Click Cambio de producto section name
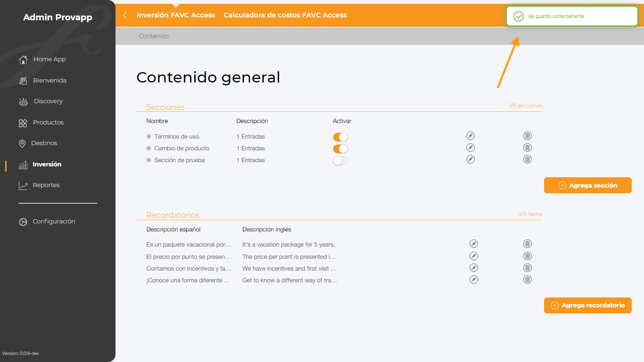 click(182, 148)
